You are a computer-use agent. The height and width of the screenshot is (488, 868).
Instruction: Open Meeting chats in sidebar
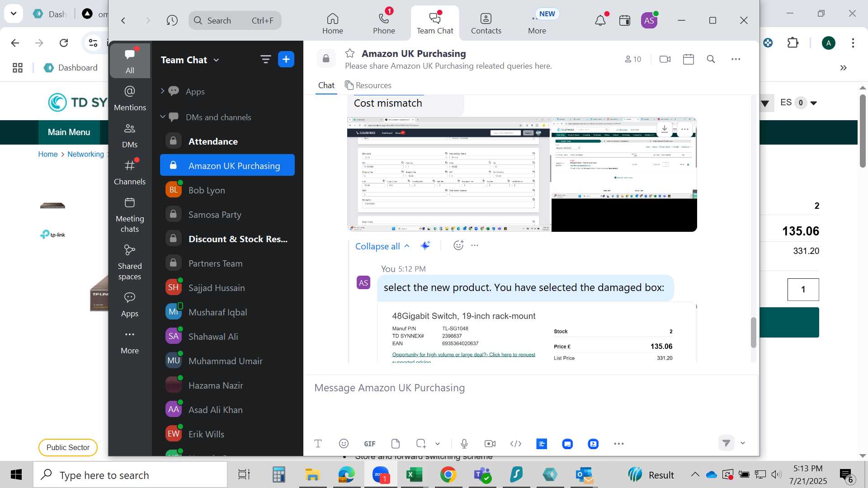coord(130,215)
